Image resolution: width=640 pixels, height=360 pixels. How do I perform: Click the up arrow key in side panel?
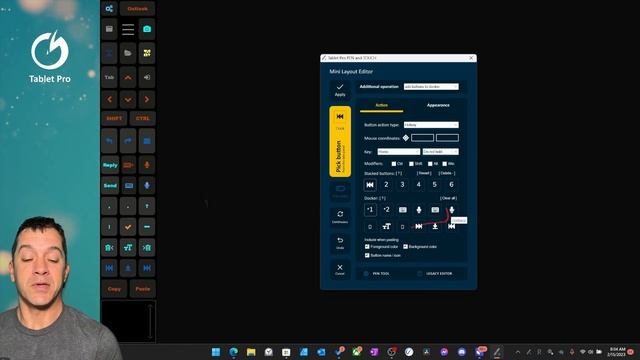pos(128,77)
